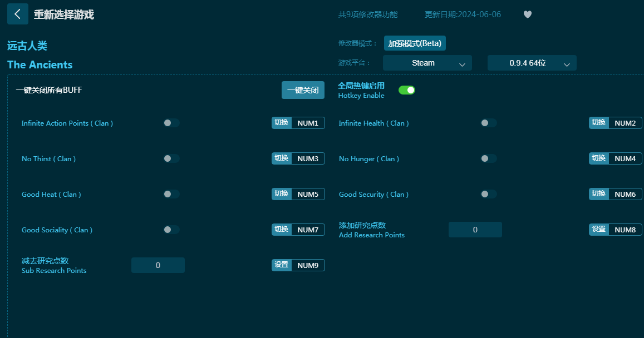Image resolution: width=644 pixels, height=338 pixels.
Task: Edit the NUM2 hotkey binding
Action: point(625,123)
